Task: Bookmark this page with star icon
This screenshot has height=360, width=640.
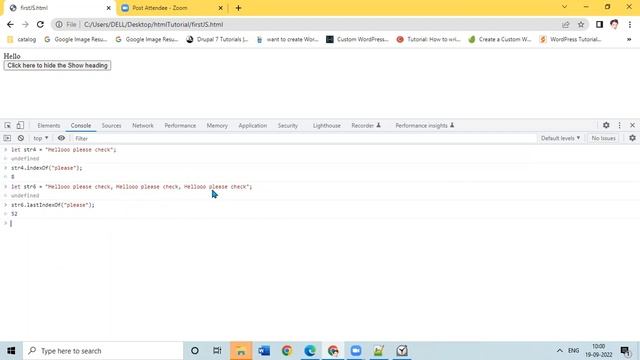Action: point(581,24)
